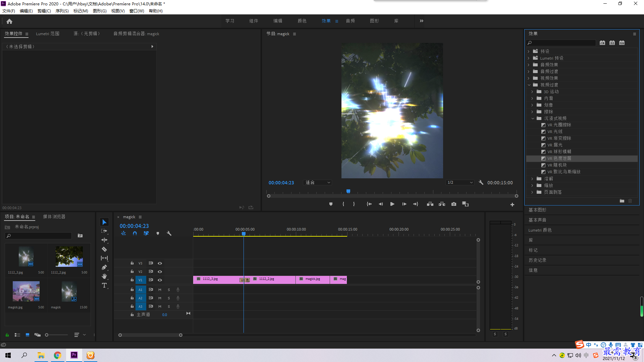
Task: Collapse the 沉浸式视频 folder
Action: [x=533, y=118]
